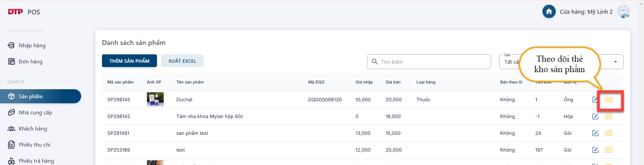Click the Duchat product thumbnail image
This screenshot has width=644, height=165.
click(155, 100)
